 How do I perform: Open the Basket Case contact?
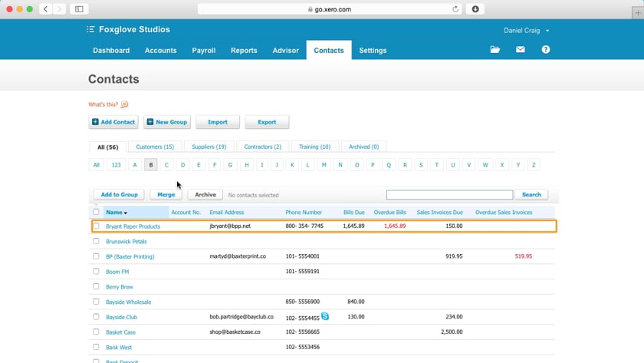tap(121, 332)
